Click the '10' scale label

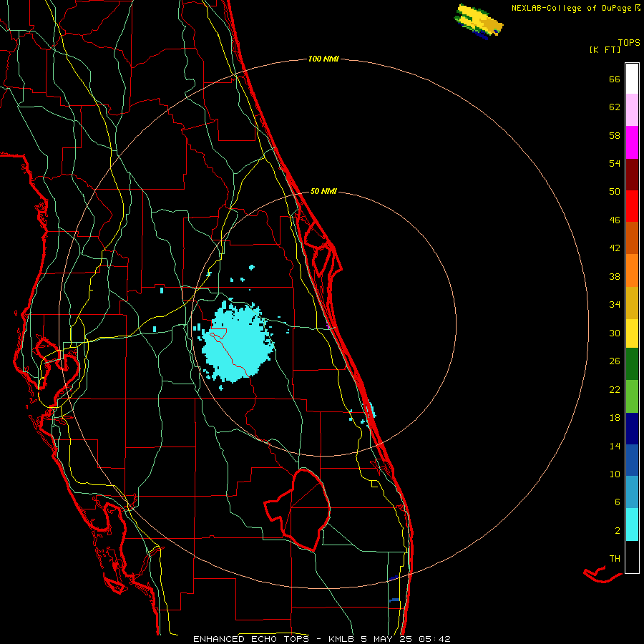coord(615,474)
